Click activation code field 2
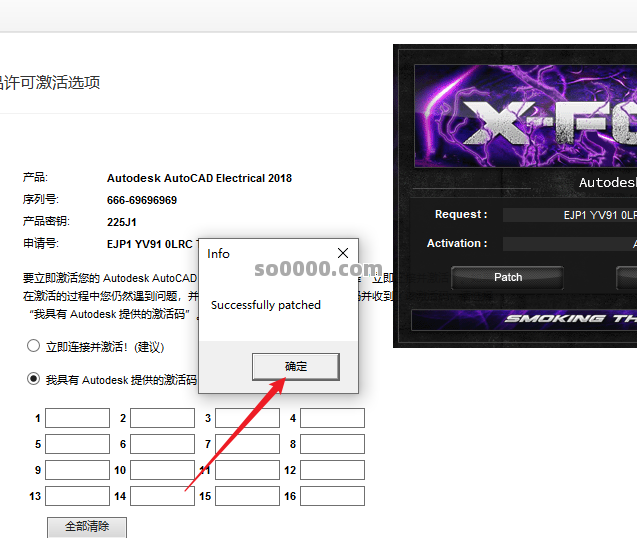Image resolution: width=637 pixels, height=538 pixels. coord(162,418)
